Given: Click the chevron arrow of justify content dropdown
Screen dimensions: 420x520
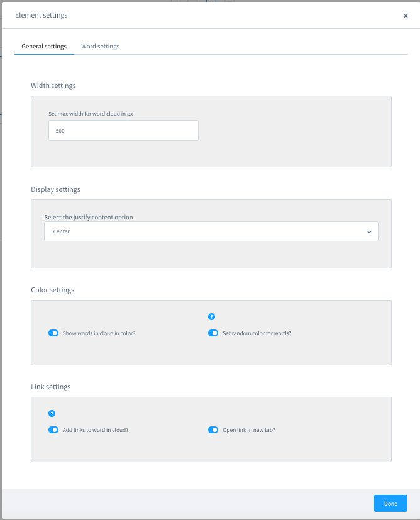Looking at the screenshot, I should tap(369, 232).
